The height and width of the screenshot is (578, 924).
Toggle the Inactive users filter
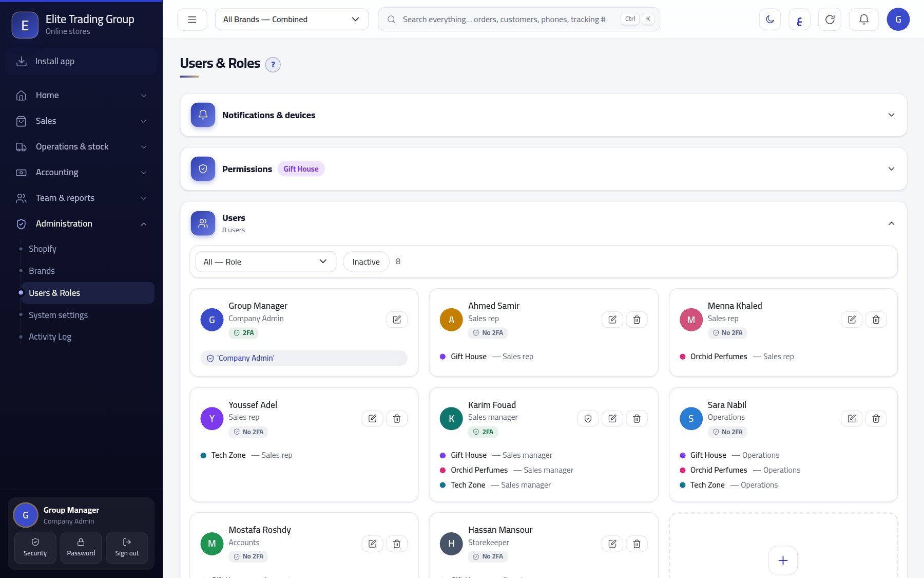366,262
